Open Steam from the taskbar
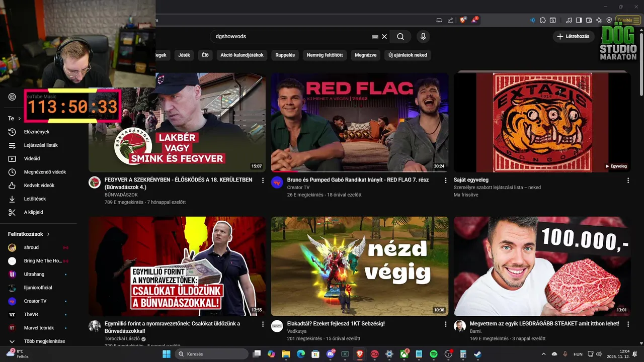Viewport: 644px width, 362px height. pyautogui.click(x=477, y=354)
